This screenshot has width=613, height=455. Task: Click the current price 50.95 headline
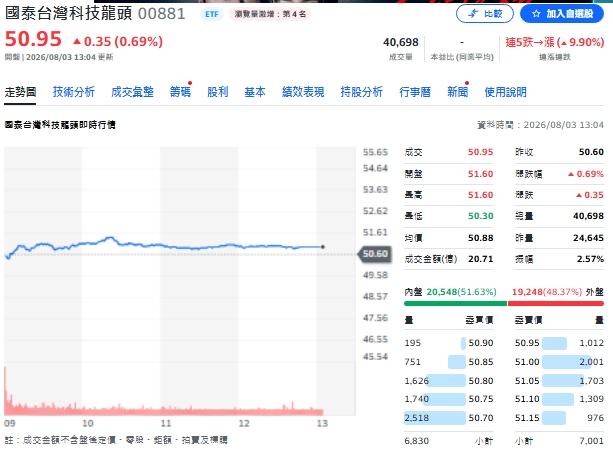coord(33,39)
